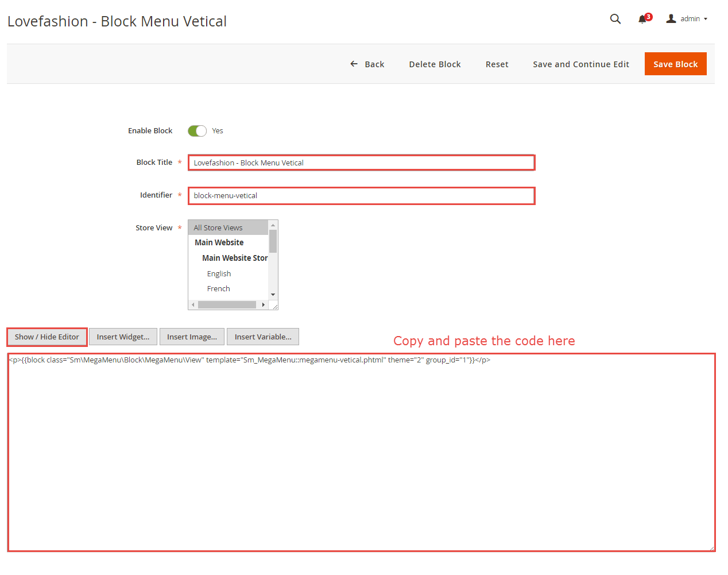Toggle the Enable Block switch
Screen dimensions: 728x575
pyautogui.click(x=197, y=131)
